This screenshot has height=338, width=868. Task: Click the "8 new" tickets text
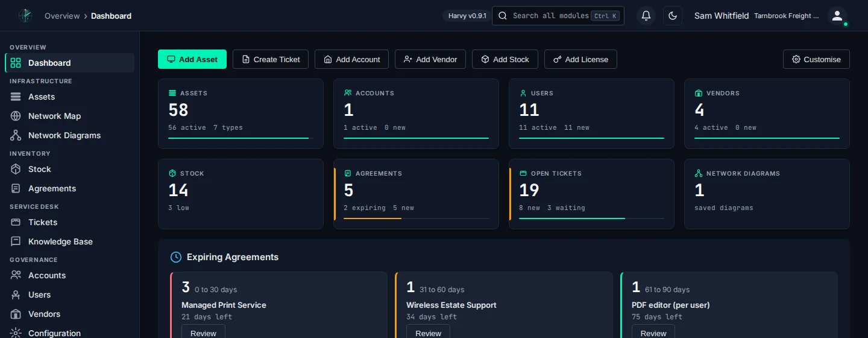click(529, 208)
